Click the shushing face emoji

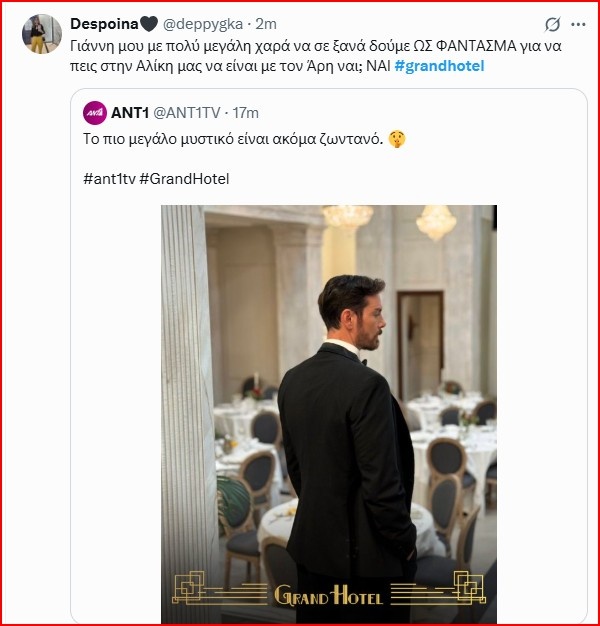(x=393, y=137)
